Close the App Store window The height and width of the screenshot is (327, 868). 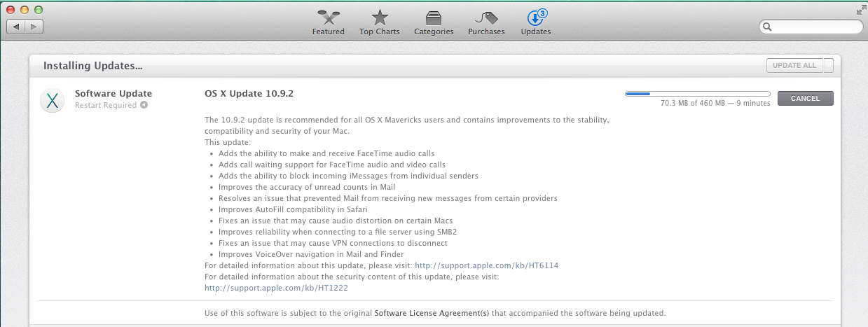(x=11, y=10)
